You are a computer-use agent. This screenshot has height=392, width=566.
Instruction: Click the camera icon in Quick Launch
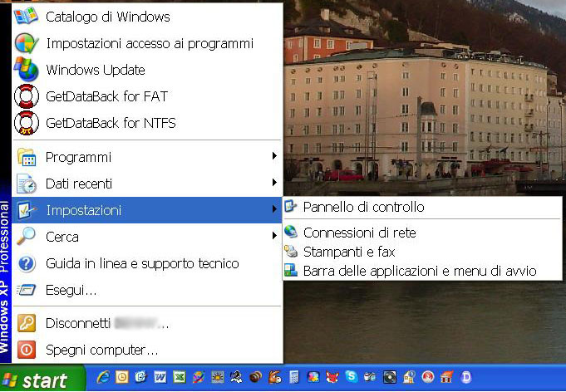pyautogui.click(x=371, y=378)
